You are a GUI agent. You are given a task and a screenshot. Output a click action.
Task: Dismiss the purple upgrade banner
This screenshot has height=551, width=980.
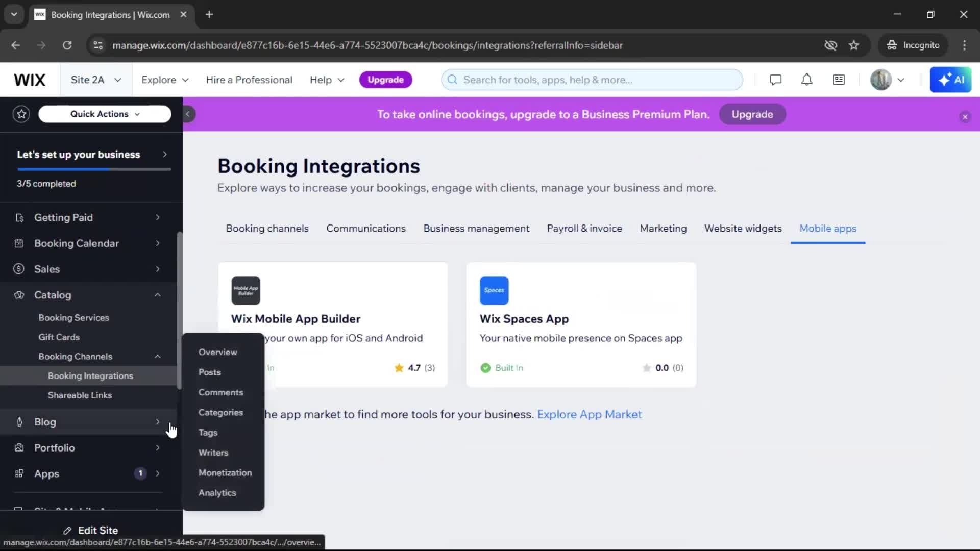point(965,117)
